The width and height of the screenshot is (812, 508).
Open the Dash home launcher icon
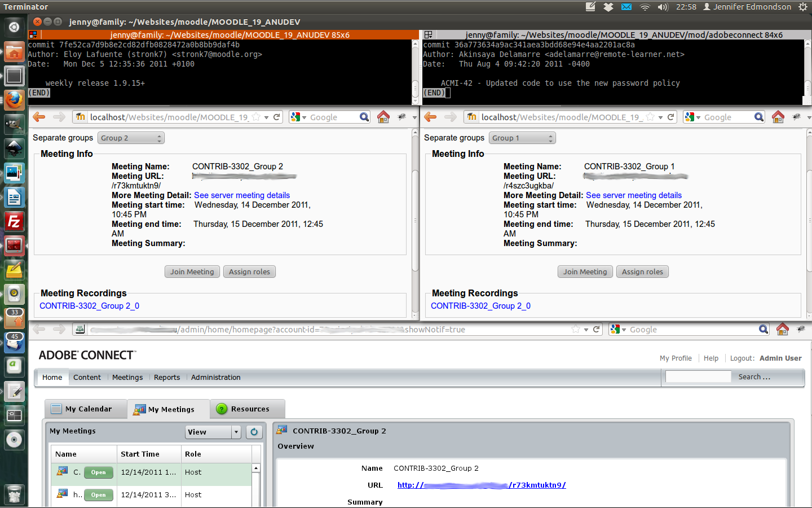click(x=14, y=27)
